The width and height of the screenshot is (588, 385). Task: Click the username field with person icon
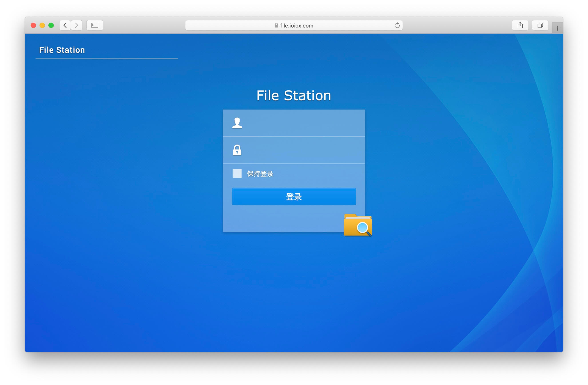[x=294, y=123]
